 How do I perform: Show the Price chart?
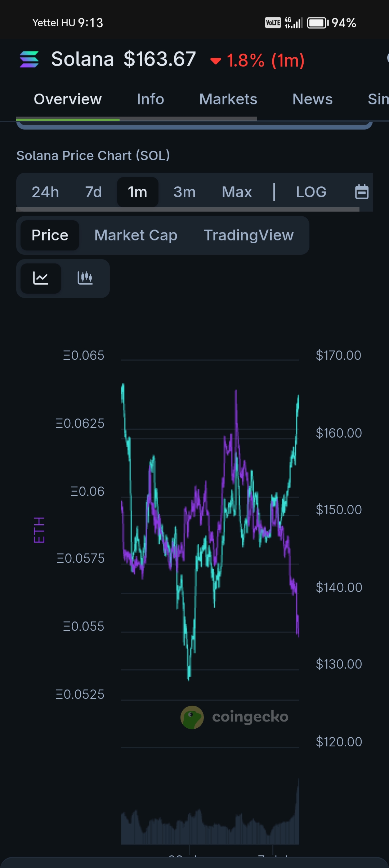pyautogui.click(x=50, y=235)
